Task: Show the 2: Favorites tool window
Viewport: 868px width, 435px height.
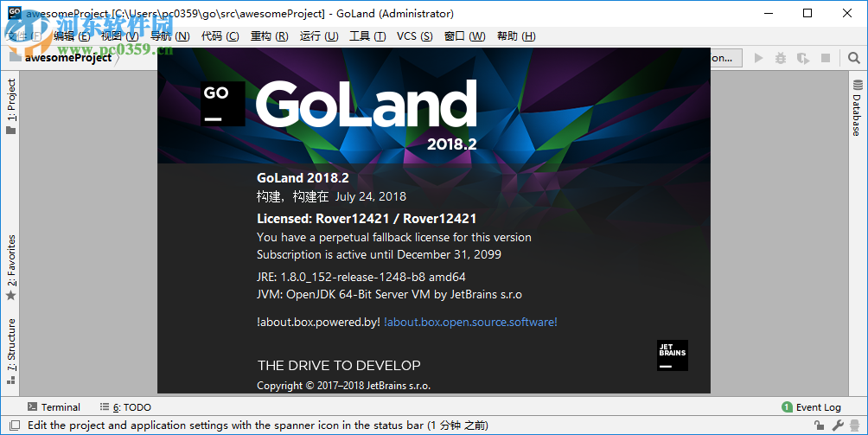Action: (x=11, y=266)
